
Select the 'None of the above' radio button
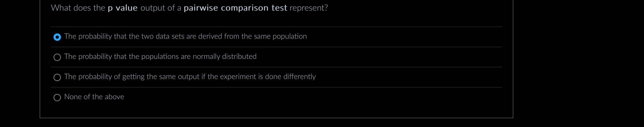pos(57,98)
